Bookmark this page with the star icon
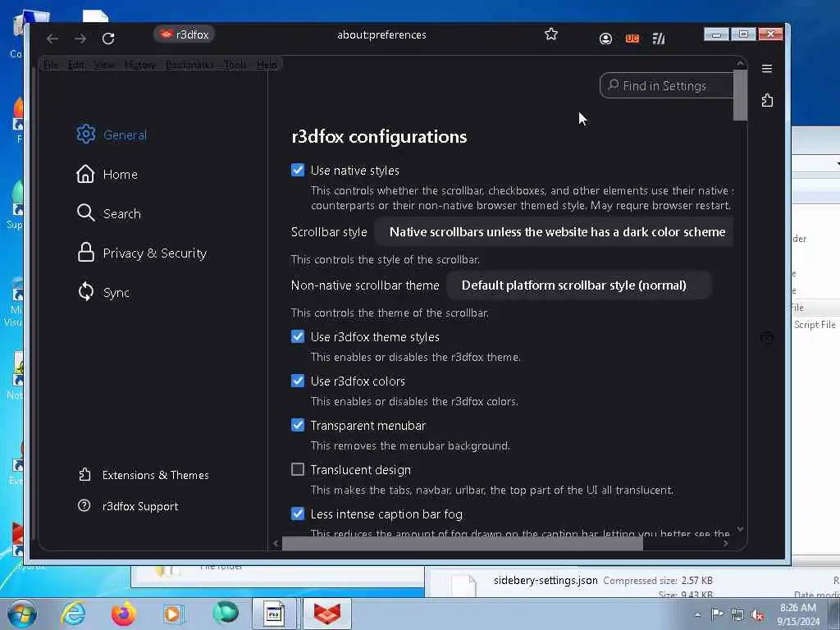The height and width of the screenshot is (630, 840). (x=551, y=34)
